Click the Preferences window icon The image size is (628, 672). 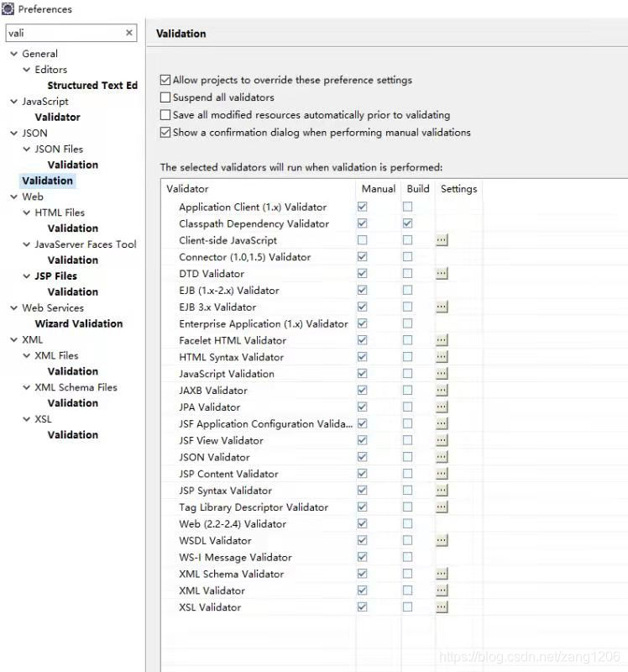coord(8,8)
